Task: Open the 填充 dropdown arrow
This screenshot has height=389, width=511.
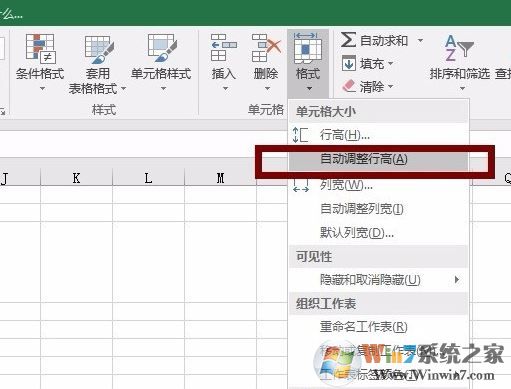Action: (391, 63)
